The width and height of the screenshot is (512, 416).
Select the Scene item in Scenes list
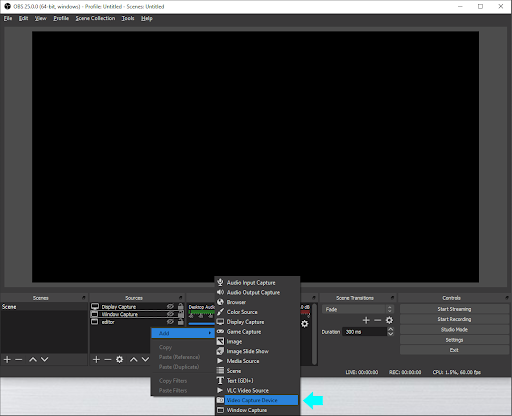[44, 307]
